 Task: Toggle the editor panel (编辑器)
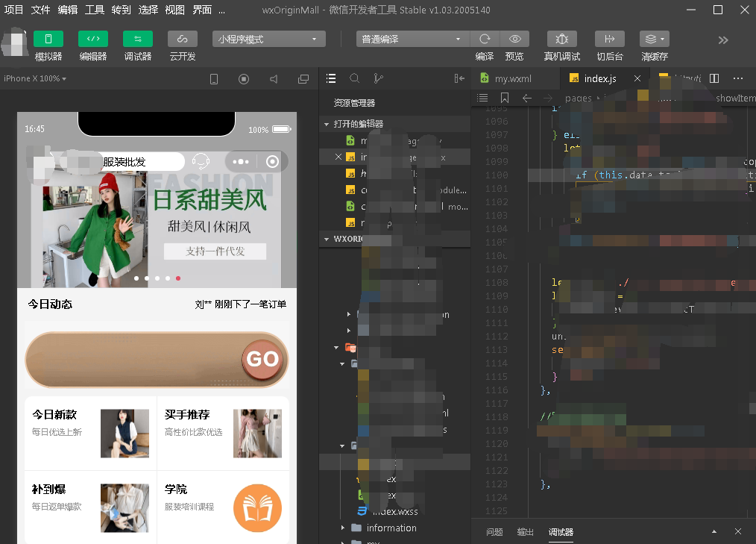click(93, 39)
